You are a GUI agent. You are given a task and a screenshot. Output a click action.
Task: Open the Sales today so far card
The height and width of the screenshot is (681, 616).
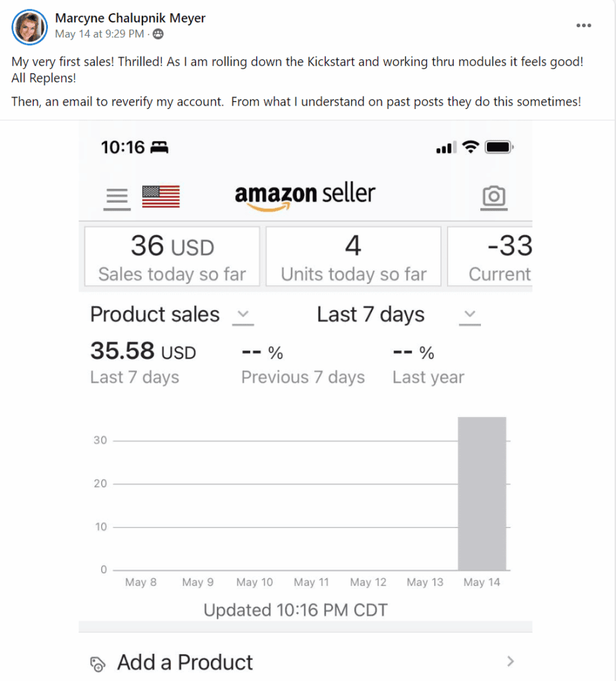(172, 257)
